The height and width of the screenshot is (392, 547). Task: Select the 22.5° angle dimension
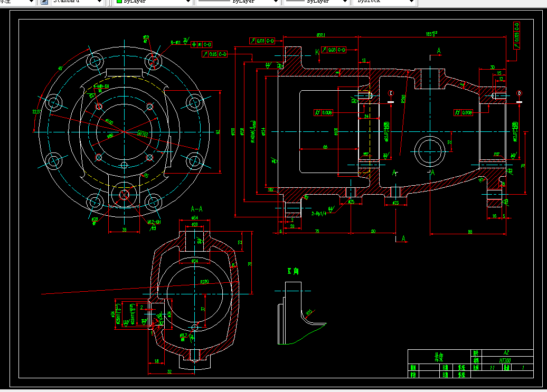click(36, 111)
